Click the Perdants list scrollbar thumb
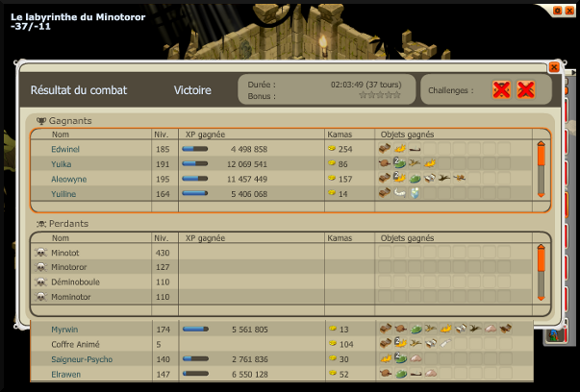Screen dimensions: 580x392 coord(541,260)
